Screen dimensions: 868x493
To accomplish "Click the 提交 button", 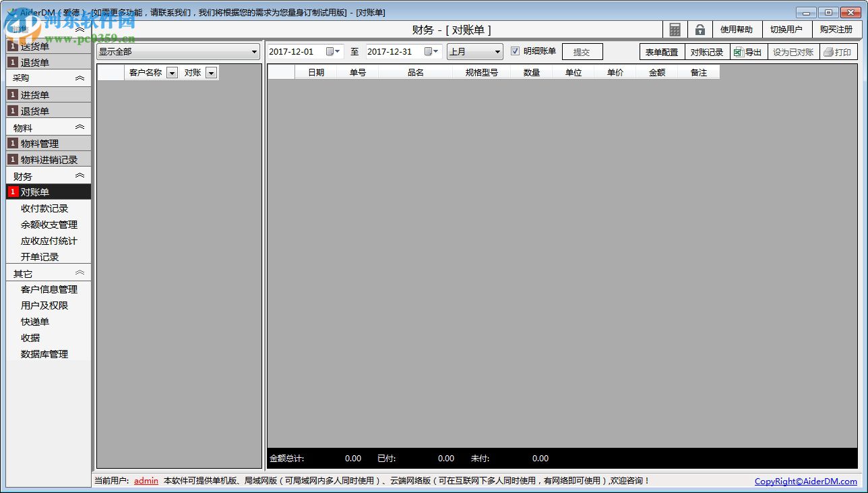I will point(582,52).
